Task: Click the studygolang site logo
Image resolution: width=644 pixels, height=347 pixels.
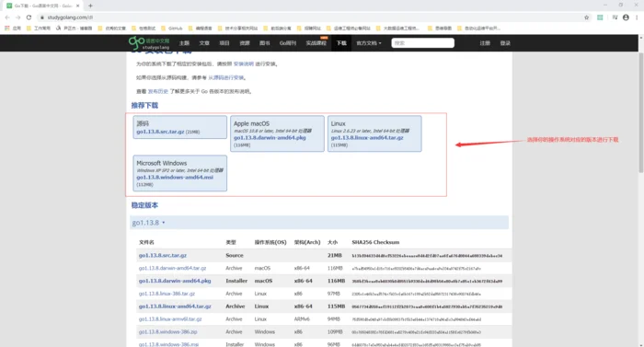Action: (x=149, y=42)
